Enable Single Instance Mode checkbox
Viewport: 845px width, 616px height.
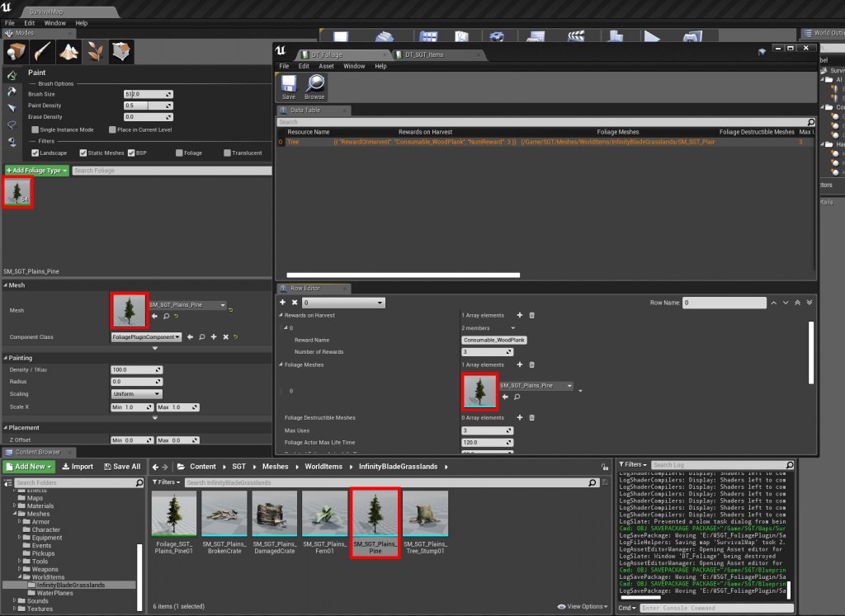(x=35, y=129)
